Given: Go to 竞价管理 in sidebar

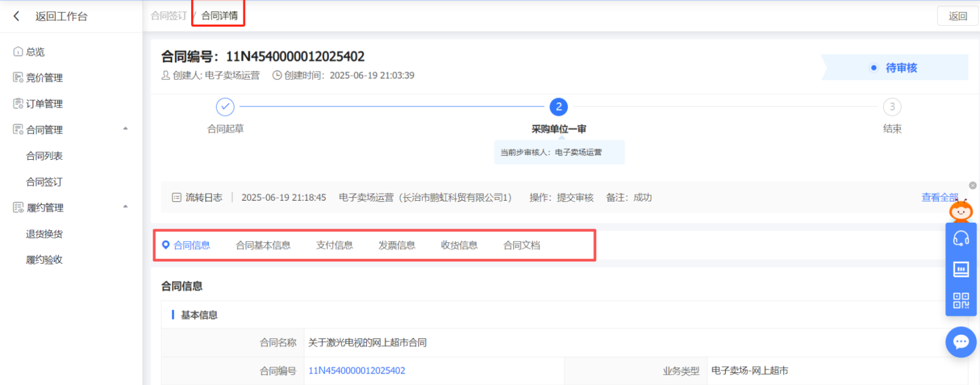Looking at the screenshot, I should coord(43,78).
